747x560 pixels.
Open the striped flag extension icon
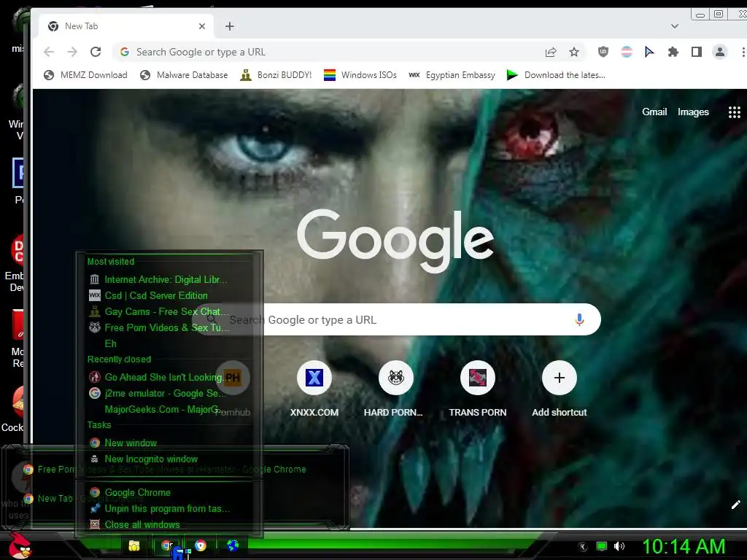pos(627,52)
